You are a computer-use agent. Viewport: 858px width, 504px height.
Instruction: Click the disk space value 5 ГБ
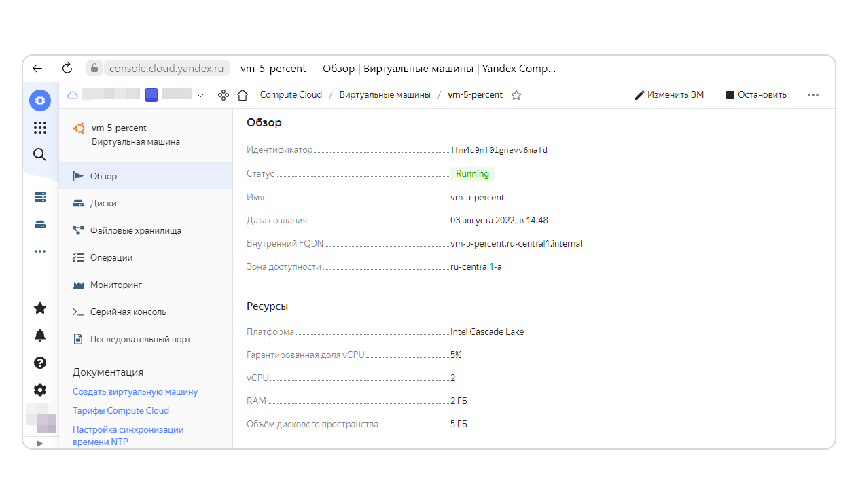459,424
